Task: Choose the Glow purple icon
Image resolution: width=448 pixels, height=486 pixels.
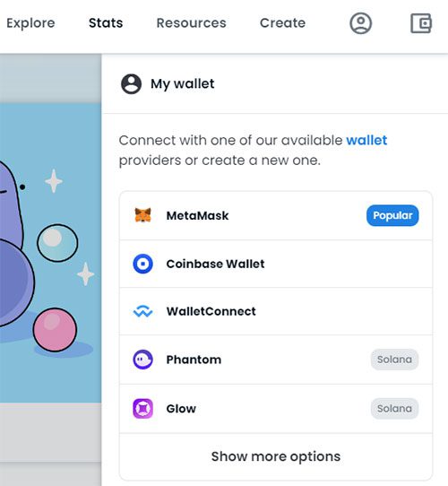Action: coord(142,409)
